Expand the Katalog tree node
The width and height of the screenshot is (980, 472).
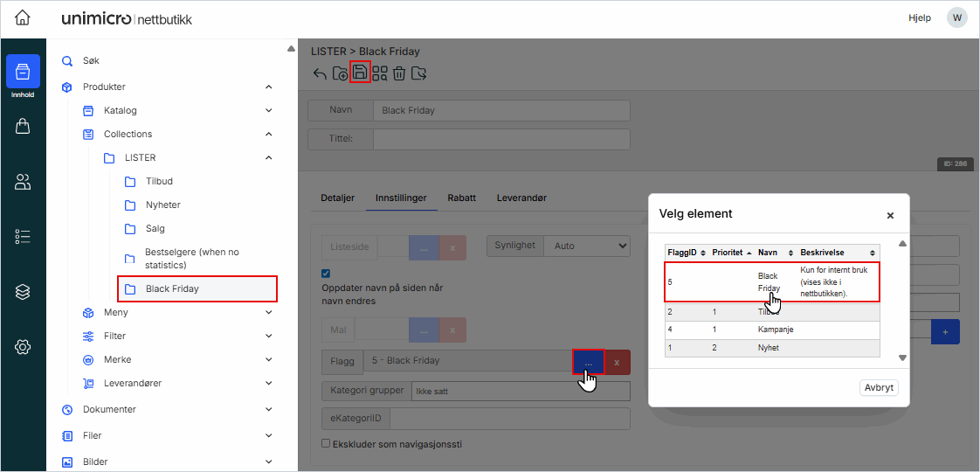pos(269,111)
